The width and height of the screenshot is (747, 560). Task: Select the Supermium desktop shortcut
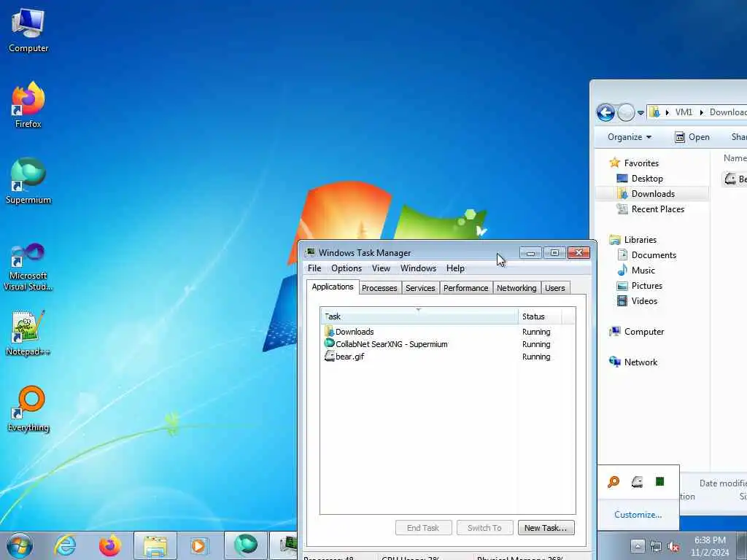28,181
